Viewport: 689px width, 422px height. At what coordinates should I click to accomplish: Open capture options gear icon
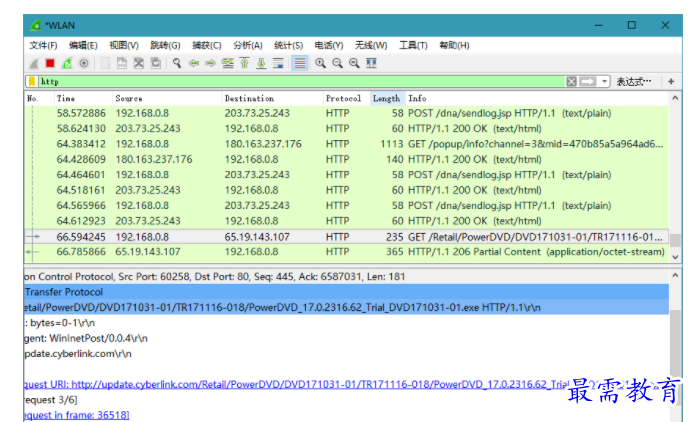[x=84, y=63]
